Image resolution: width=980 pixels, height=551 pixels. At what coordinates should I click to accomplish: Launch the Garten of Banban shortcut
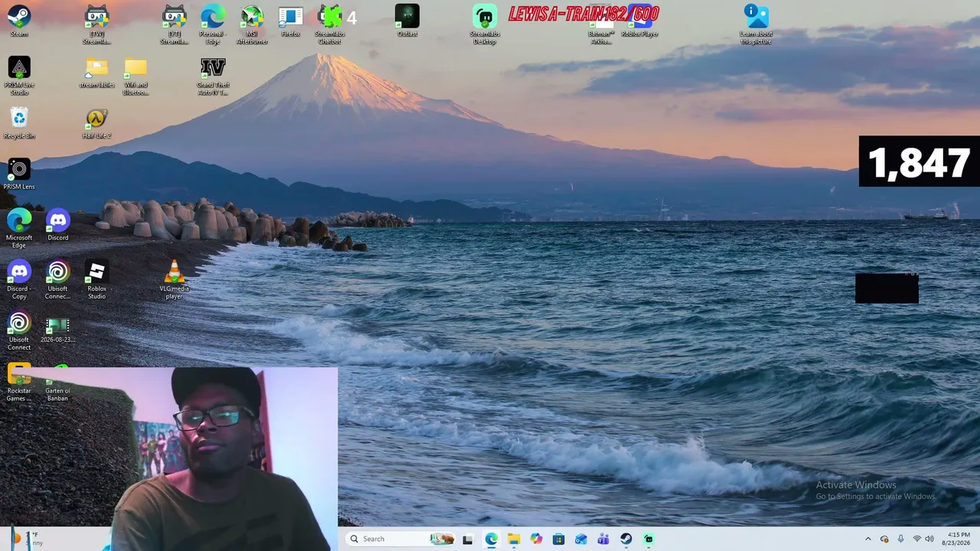tap(57, 382)
